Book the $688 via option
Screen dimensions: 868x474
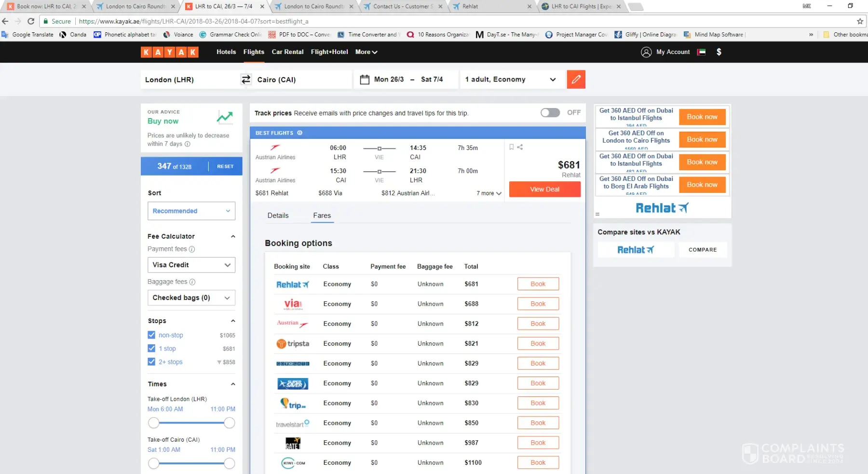pyautogui.click(x=538, y=304)
